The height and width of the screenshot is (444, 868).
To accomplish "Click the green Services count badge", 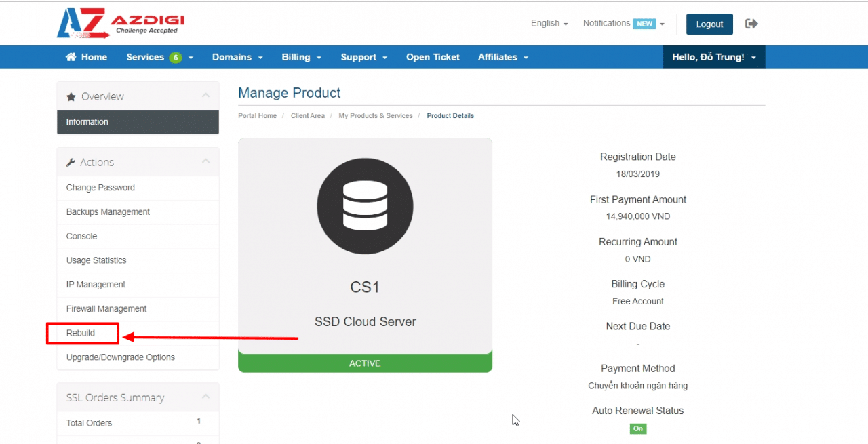I will (x=176, y=58).
